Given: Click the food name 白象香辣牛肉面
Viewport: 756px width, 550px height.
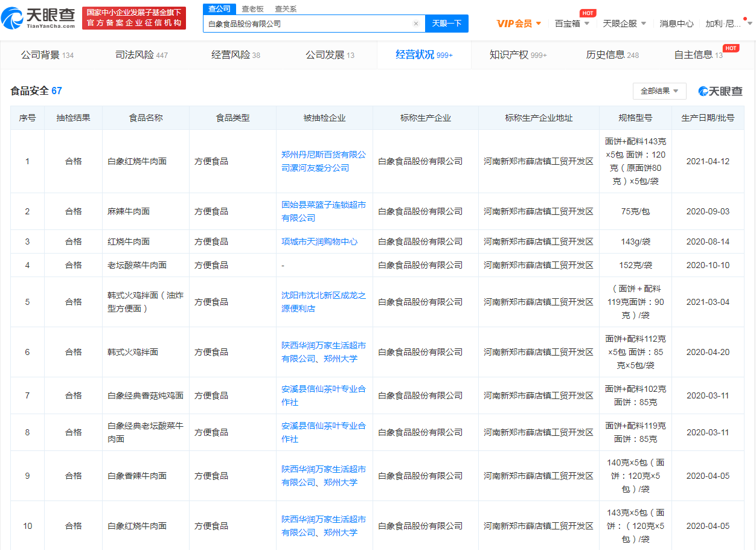Looking at the screenshot, I should (137, 476).
